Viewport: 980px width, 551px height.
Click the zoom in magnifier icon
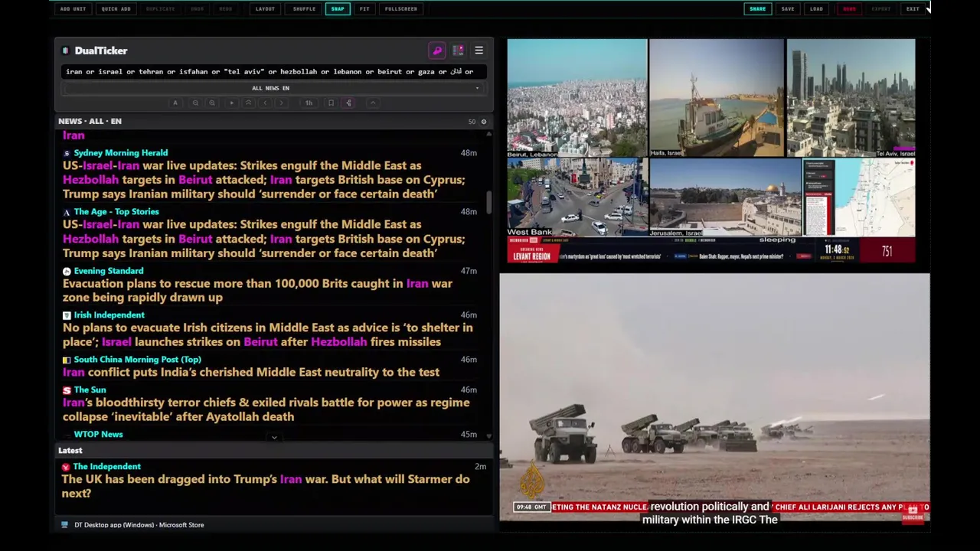coord(212,103)
